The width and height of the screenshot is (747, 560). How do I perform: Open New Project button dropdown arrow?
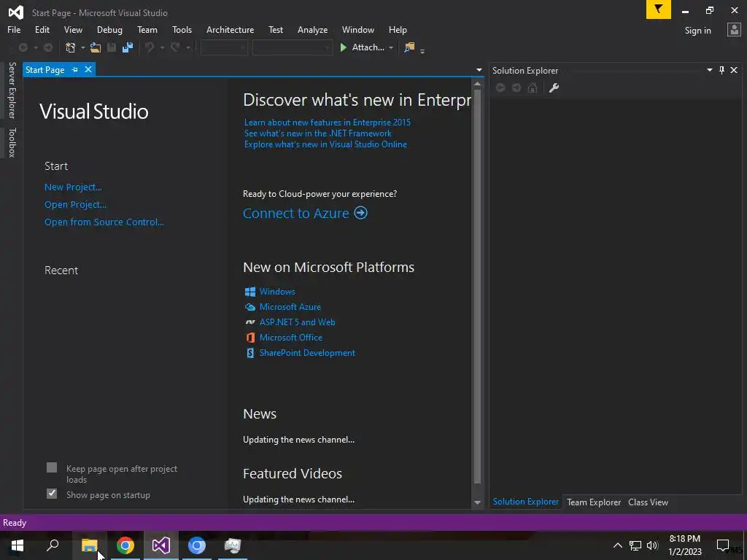point(82,47)
